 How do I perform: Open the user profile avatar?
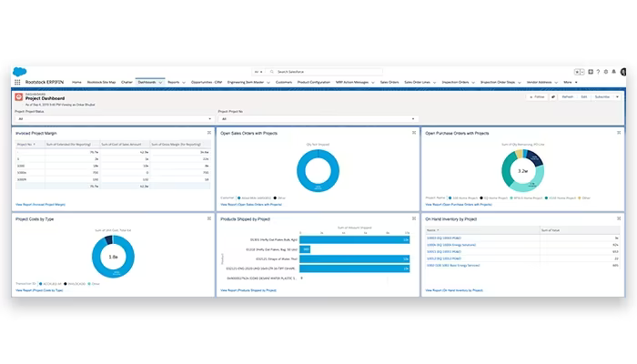622,72
